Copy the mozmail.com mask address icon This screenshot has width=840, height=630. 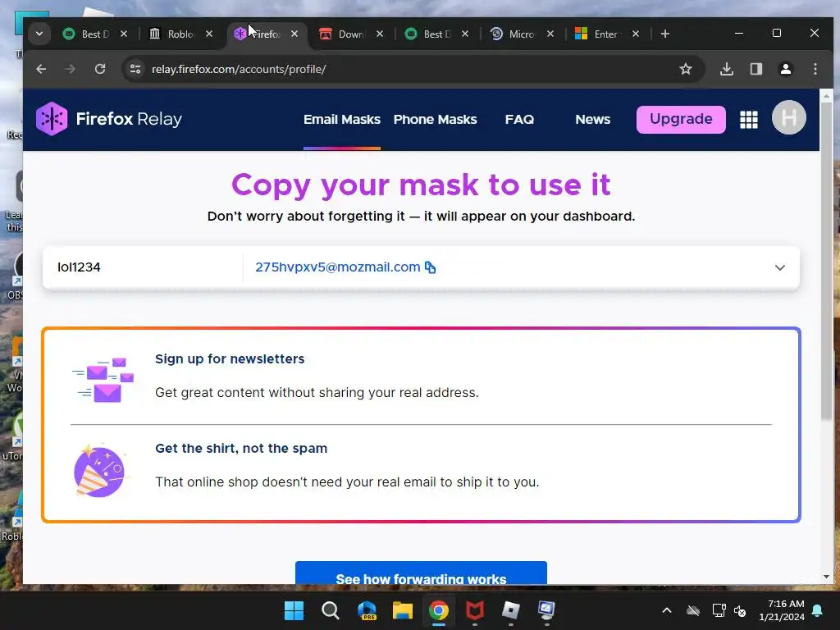click(x=430, y=267)
